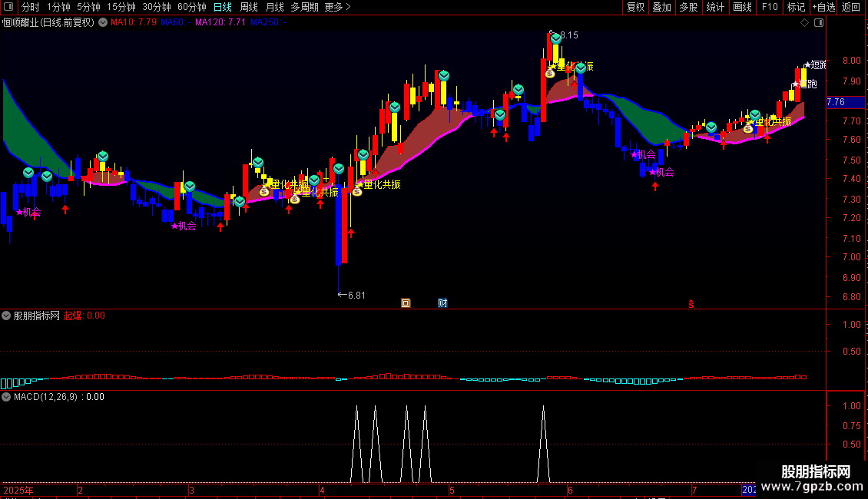Switch to 5分钟 chart

click(x=88, y=7)
